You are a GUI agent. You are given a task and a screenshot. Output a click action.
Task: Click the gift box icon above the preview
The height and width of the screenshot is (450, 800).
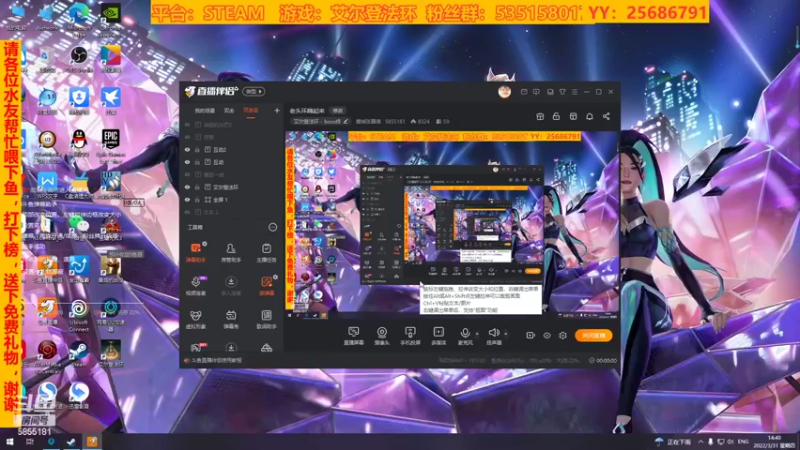(x=540, y=116)
